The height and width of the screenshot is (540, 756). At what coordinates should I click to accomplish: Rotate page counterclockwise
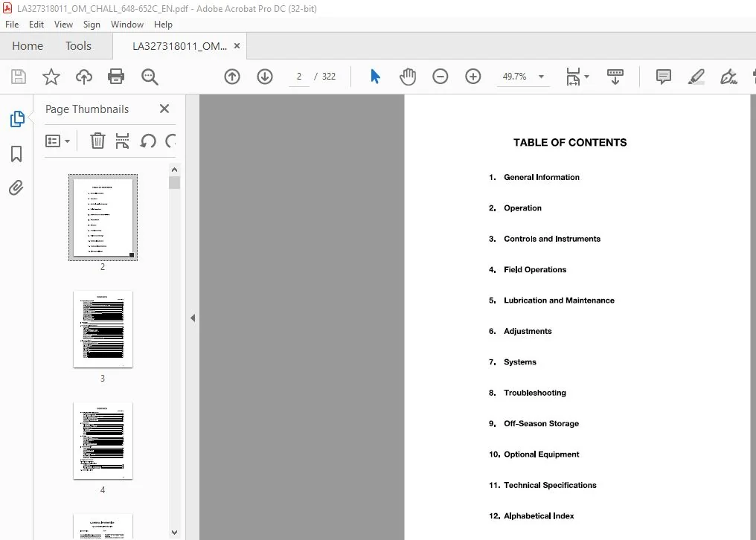(x=148, y=141)
